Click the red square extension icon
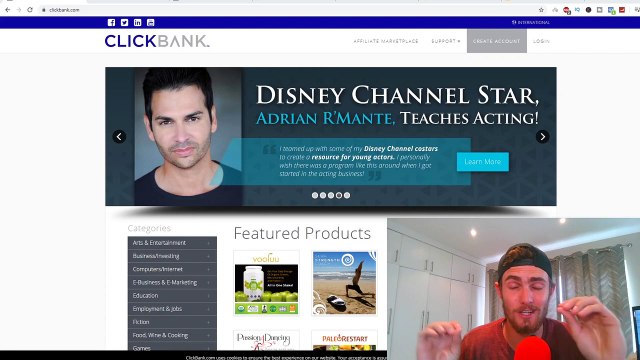 point(622,10)
